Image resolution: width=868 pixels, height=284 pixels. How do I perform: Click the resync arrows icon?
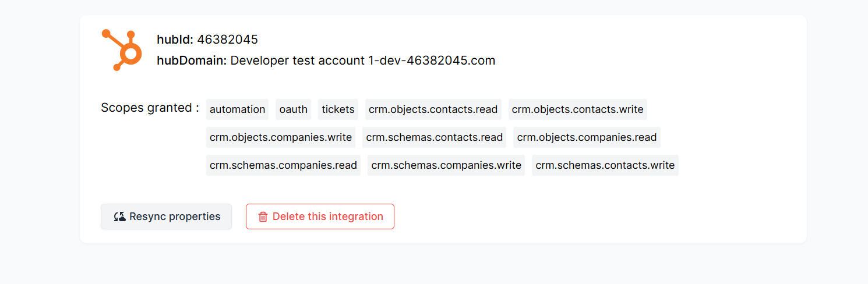pos(119,216)
